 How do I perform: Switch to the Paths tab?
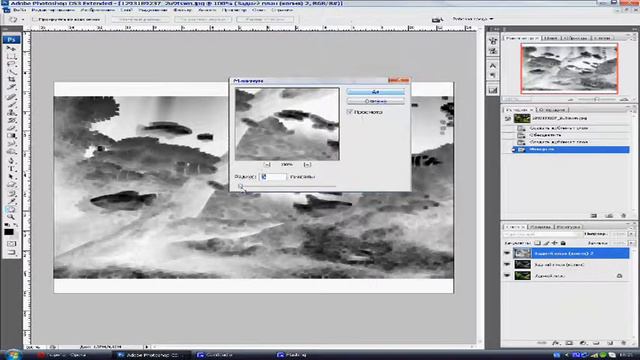pyautogui.click(x=568, y=227)
